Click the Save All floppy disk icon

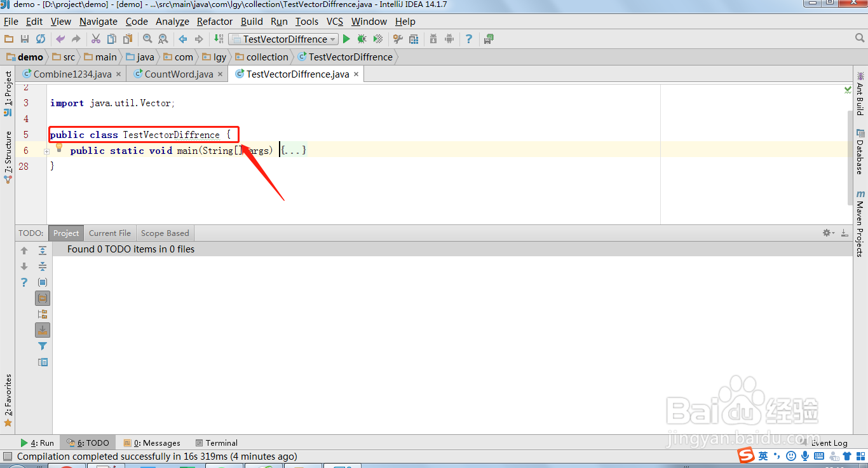click(x=25, y=39)
